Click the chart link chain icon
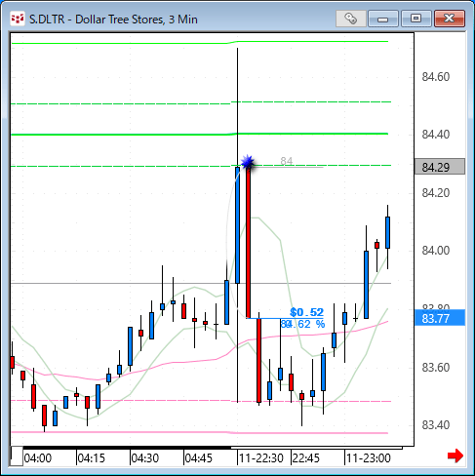This screenshot has height=476, width=475. click(x=351, y=19)
